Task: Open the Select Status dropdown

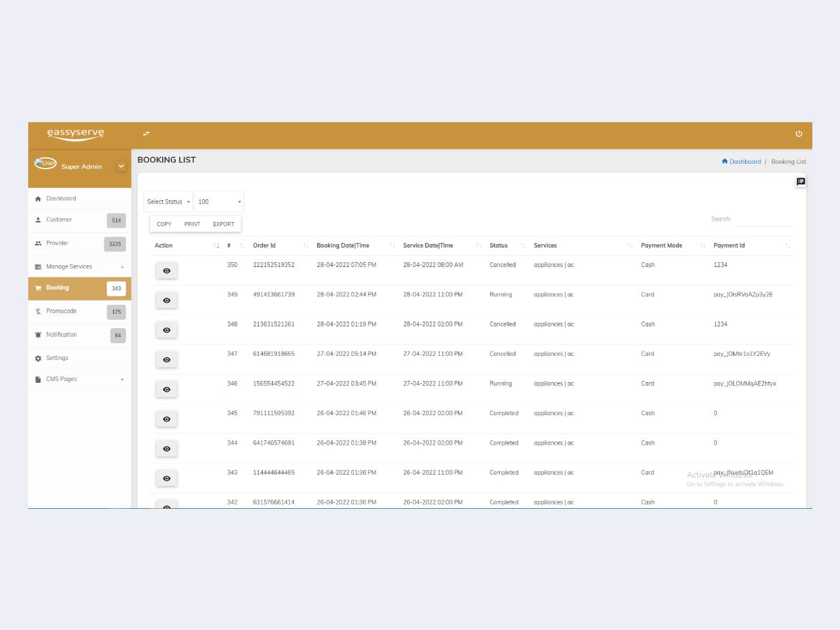Action: pos(168,202)
